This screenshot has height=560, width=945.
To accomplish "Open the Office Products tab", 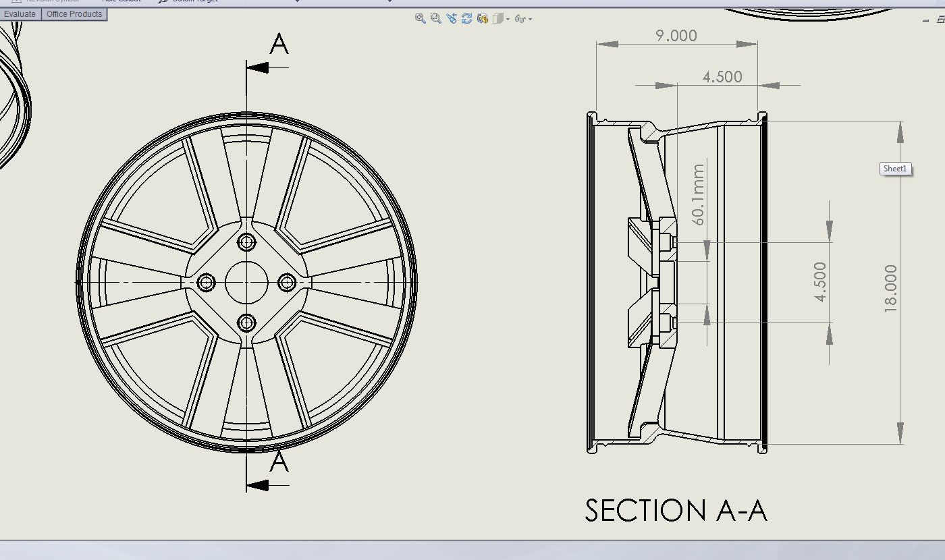I will tap(74, 14).
